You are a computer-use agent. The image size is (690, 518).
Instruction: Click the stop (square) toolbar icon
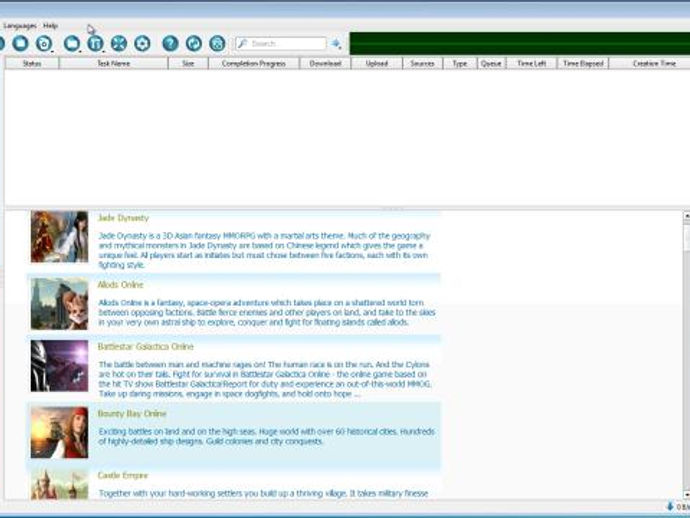(x=20, y=43)
